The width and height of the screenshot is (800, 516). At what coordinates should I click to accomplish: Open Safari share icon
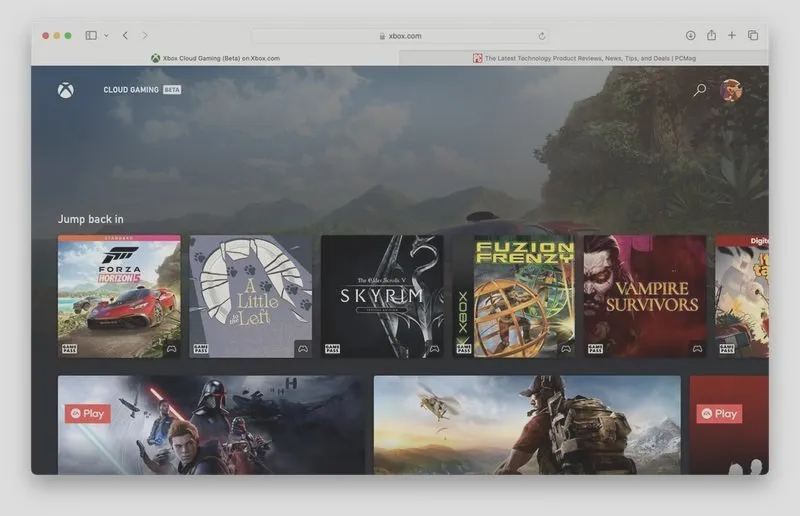tap(711, 35)
